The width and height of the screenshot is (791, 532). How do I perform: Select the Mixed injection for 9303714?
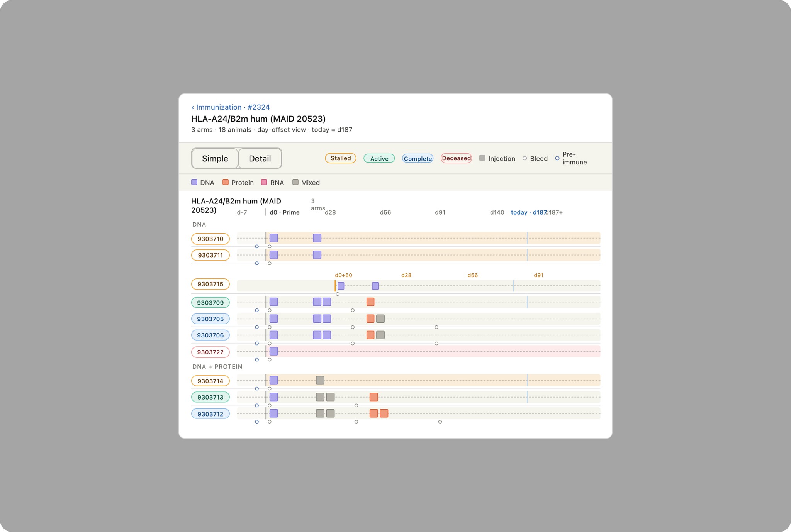[x=320, y=380]
